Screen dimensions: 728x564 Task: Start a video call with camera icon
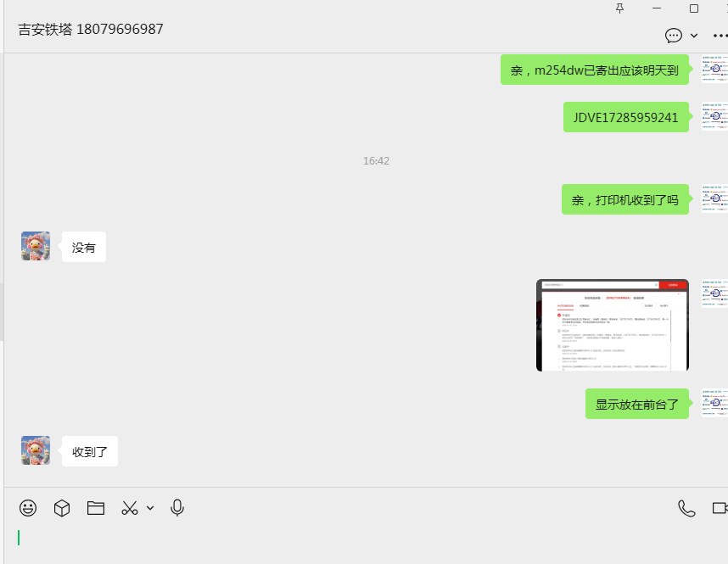pyautogui.click(x=720, y=508)
